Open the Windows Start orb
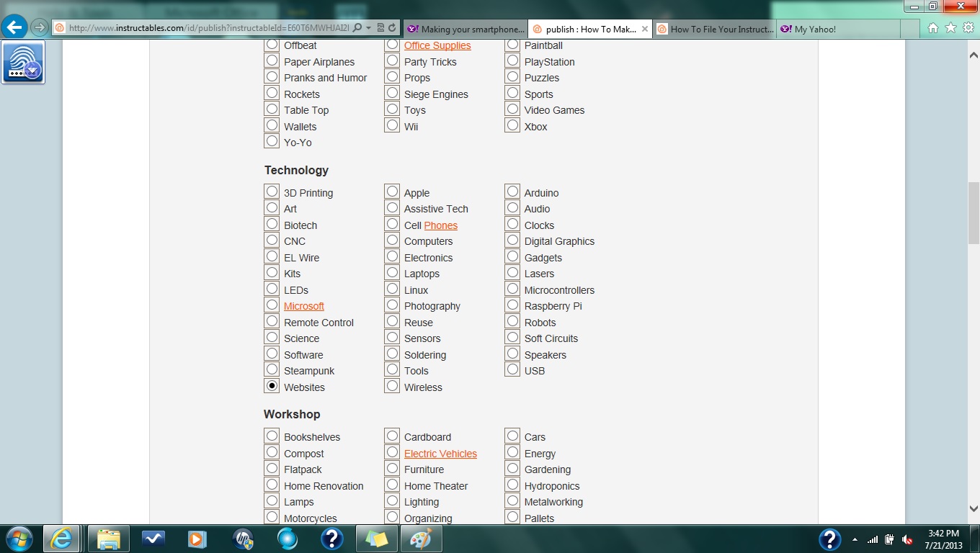980x553 pixels. click(19, 539)
